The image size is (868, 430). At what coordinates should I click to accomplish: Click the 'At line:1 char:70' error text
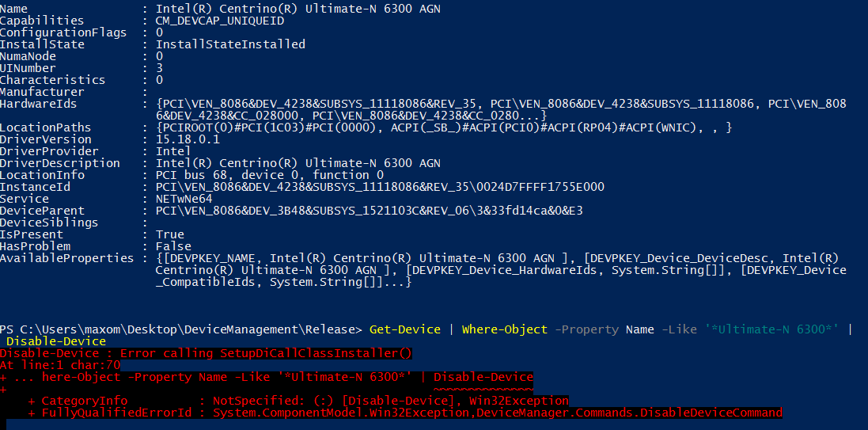pyautogui.click(x=60, y=365)
